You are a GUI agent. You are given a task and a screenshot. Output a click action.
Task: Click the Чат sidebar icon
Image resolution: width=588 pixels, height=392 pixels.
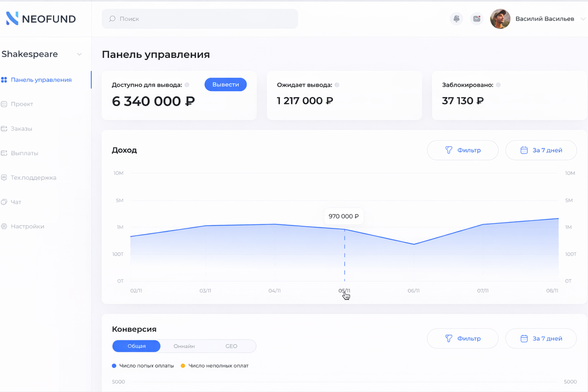[5, 202]
